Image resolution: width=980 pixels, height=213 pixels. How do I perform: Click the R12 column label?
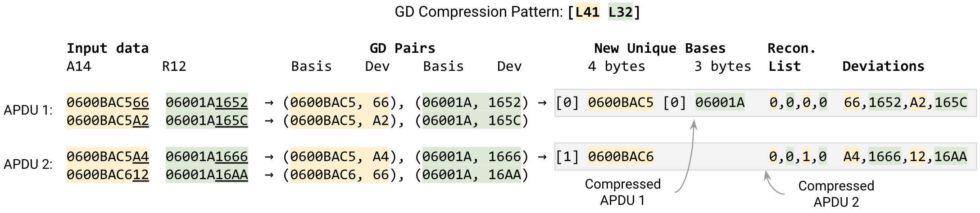point(174,66)
